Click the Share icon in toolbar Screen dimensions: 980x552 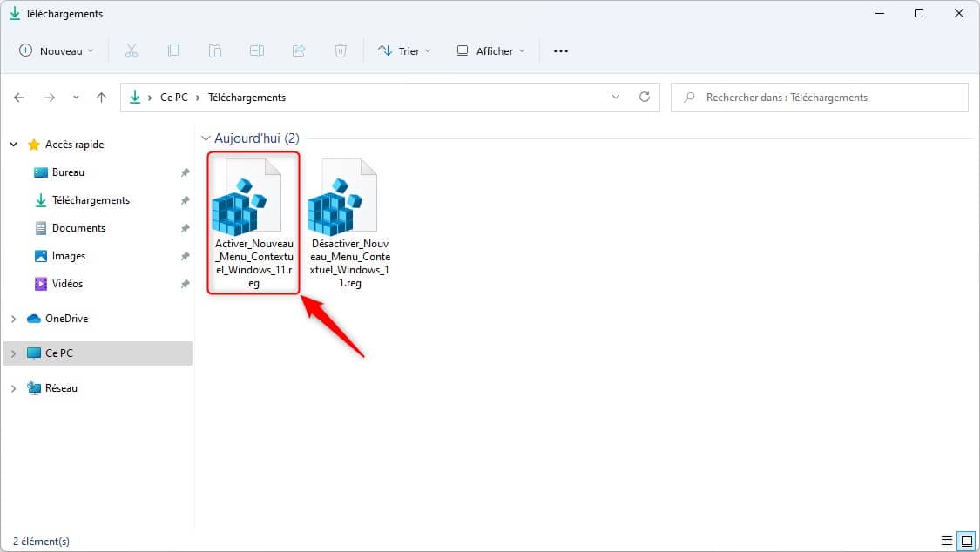(x=299, y=51)
